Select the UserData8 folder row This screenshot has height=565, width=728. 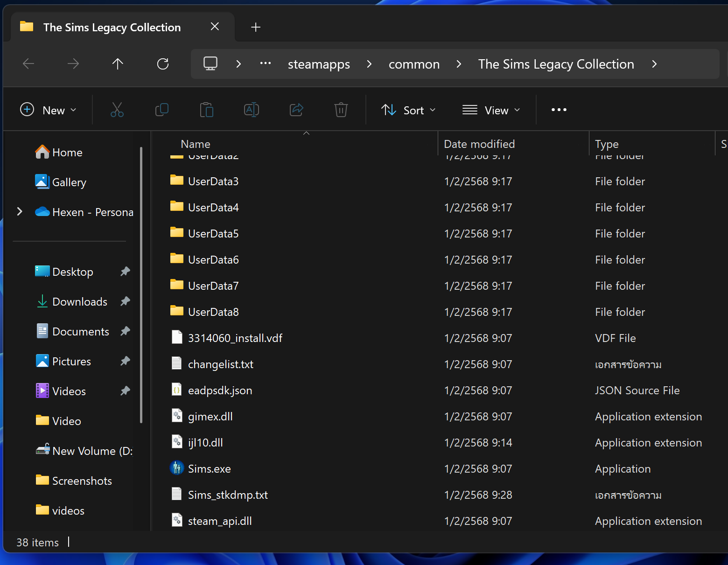[x=439, y=312]
